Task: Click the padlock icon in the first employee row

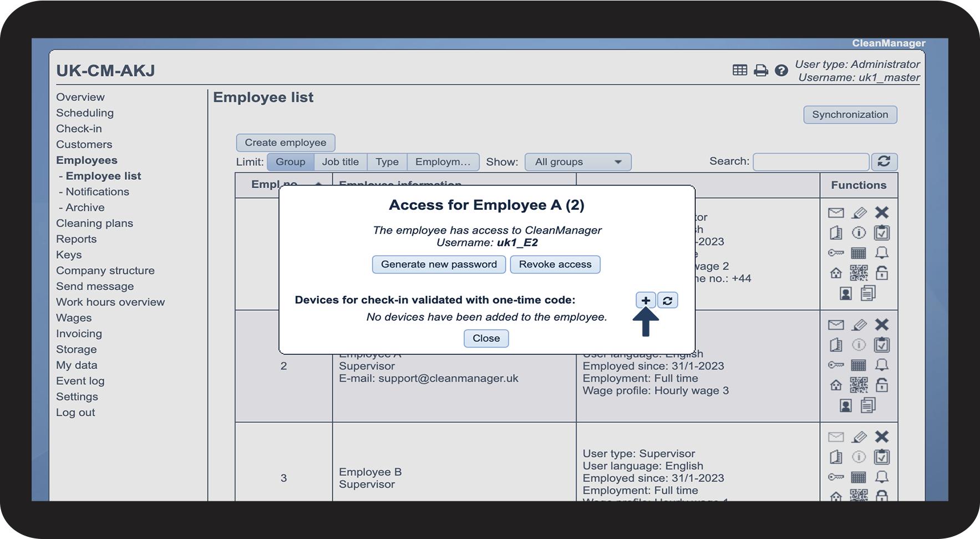Action: [x=882, y=272]
